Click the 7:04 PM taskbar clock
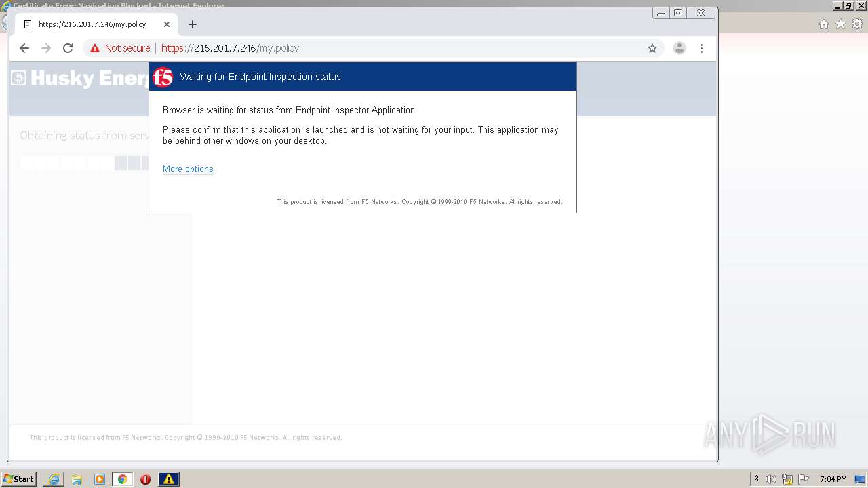This screenshot has height=488, width=868. coord(833,479)
